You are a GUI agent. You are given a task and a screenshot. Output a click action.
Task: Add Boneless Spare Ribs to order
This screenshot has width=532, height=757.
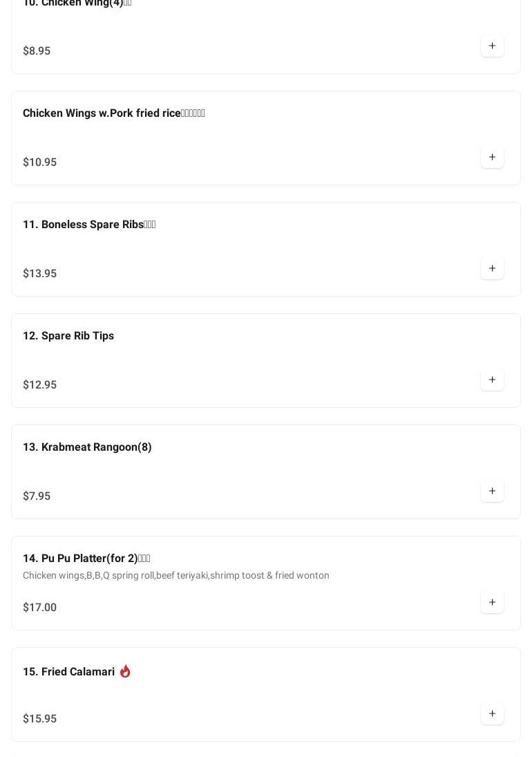click(492, 269)
